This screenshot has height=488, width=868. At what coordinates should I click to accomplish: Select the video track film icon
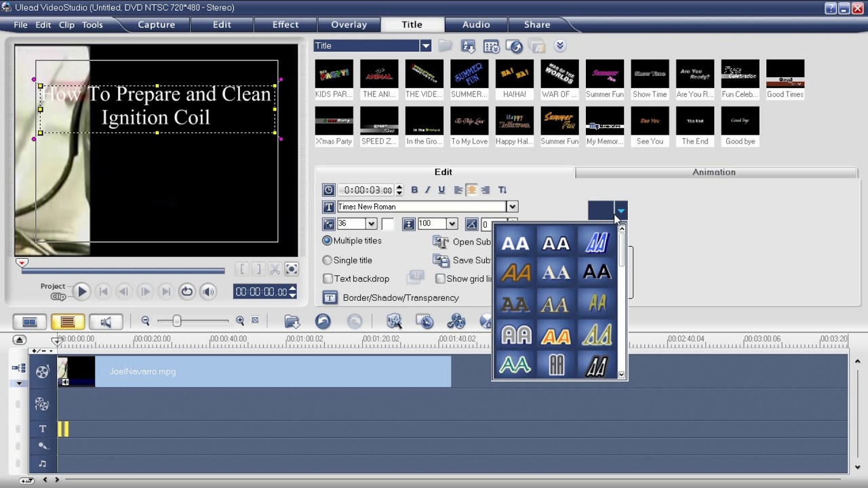click(x=42, y=371)
